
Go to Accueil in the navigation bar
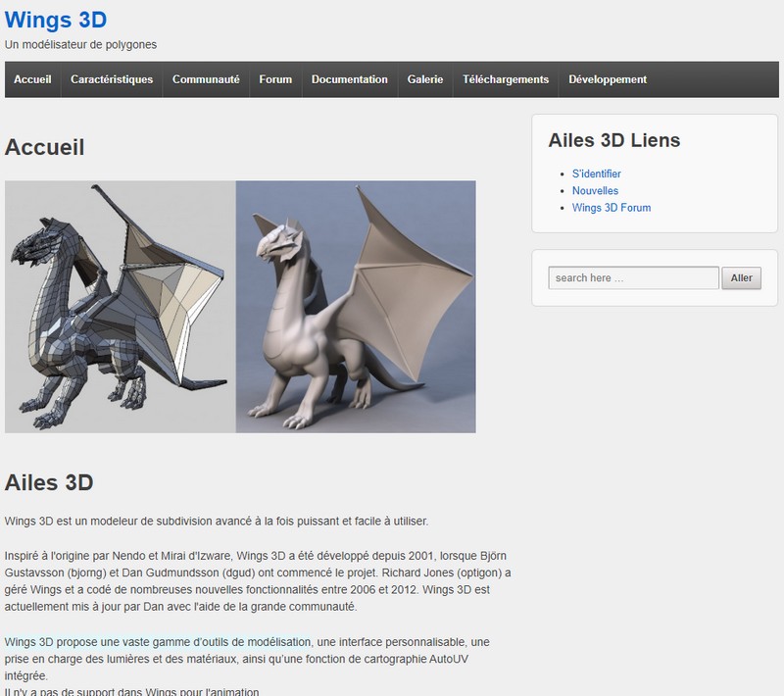tap(32, 79)
